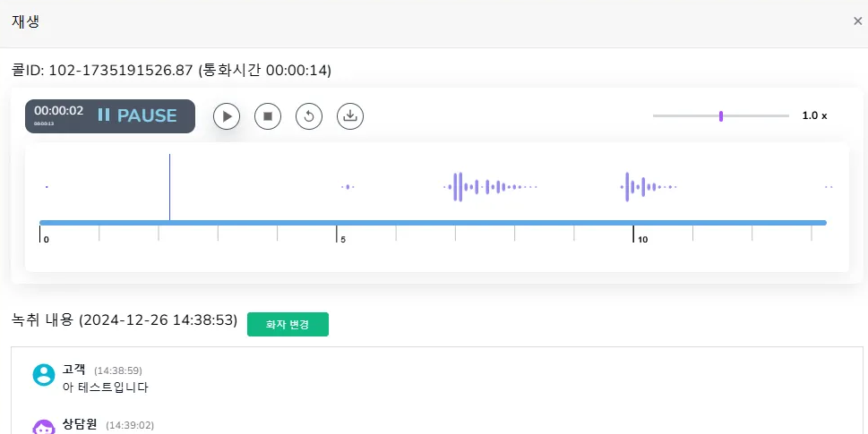This screenshot has width=868, height=434.
Task: Restart playback with the replay icon
Action: tap(309, 116)
